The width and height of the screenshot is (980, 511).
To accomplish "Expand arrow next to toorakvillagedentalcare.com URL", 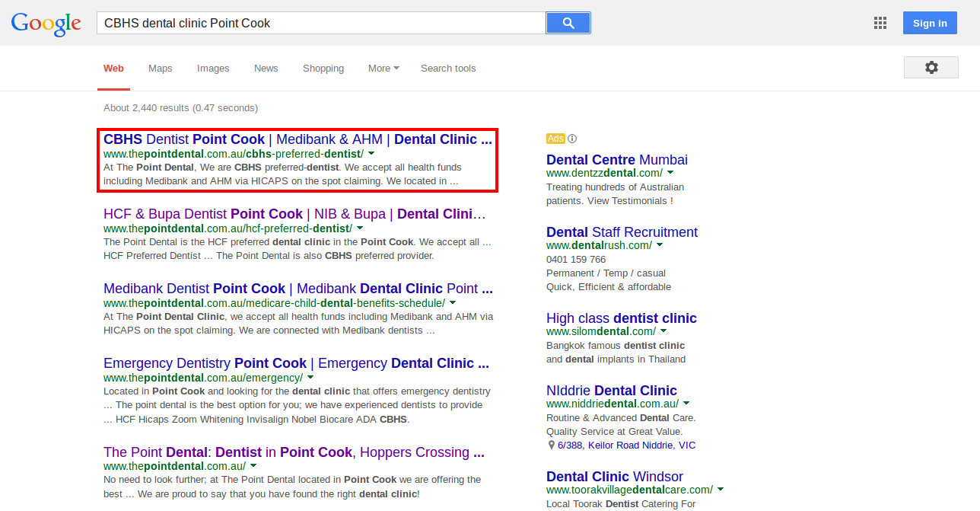I will tap(721, 490).
